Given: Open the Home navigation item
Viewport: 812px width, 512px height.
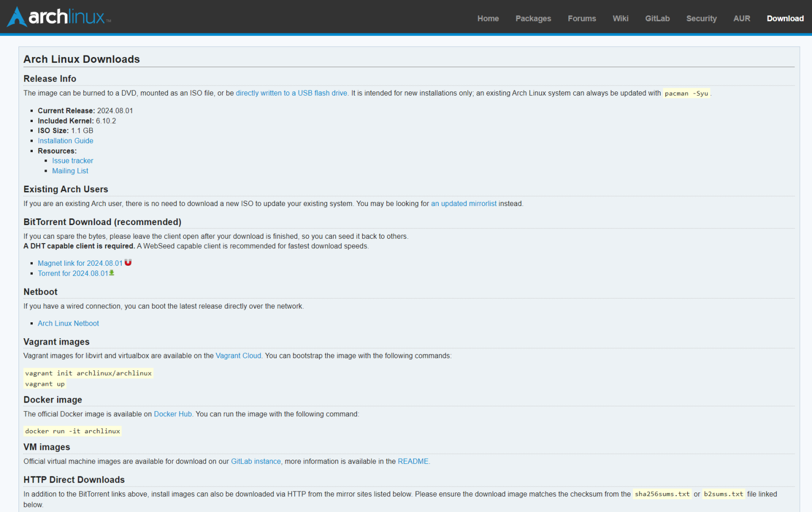Looking at the screenshot, I should coord(487,18).
